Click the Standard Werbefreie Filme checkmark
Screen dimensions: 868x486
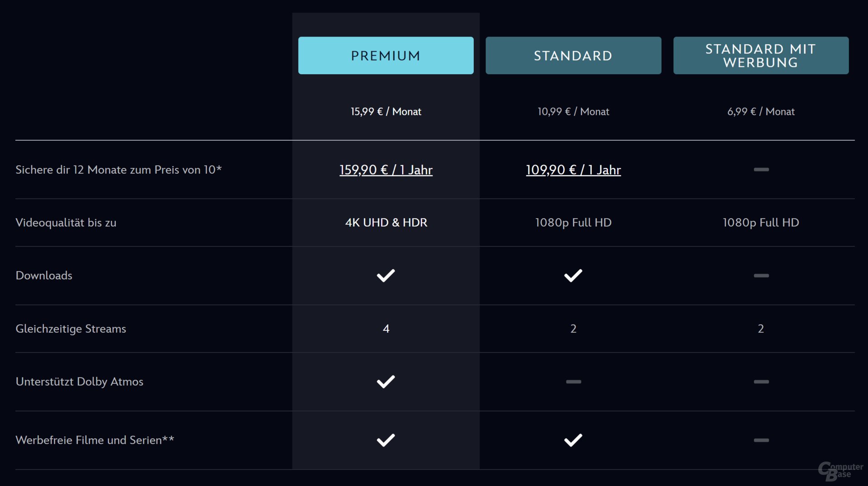click(573, 440)
